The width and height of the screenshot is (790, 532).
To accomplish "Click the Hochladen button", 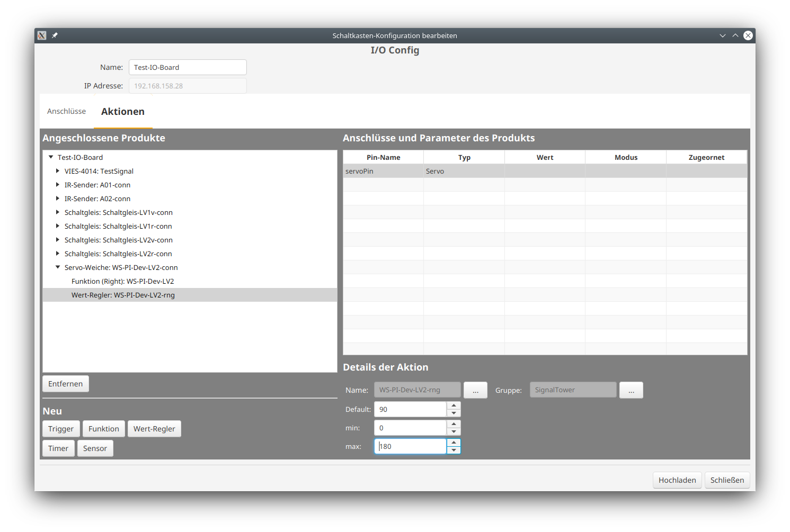I will pos(677,480).
